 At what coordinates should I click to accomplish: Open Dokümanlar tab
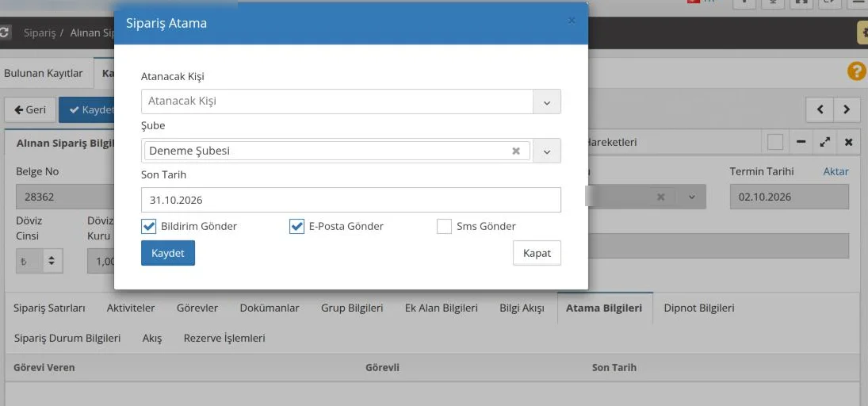(x=270, y=308)
